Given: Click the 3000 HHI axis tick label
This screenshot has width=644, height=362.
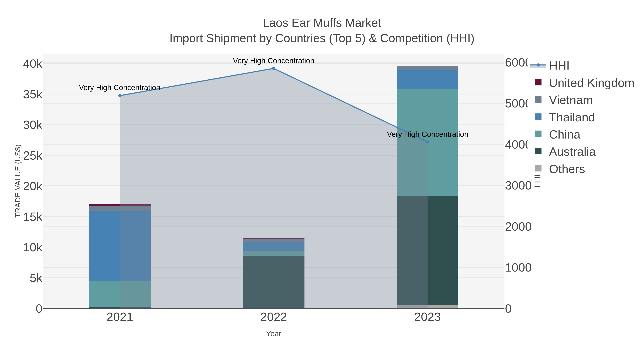Looking at the screenshot, I should 518,186.
